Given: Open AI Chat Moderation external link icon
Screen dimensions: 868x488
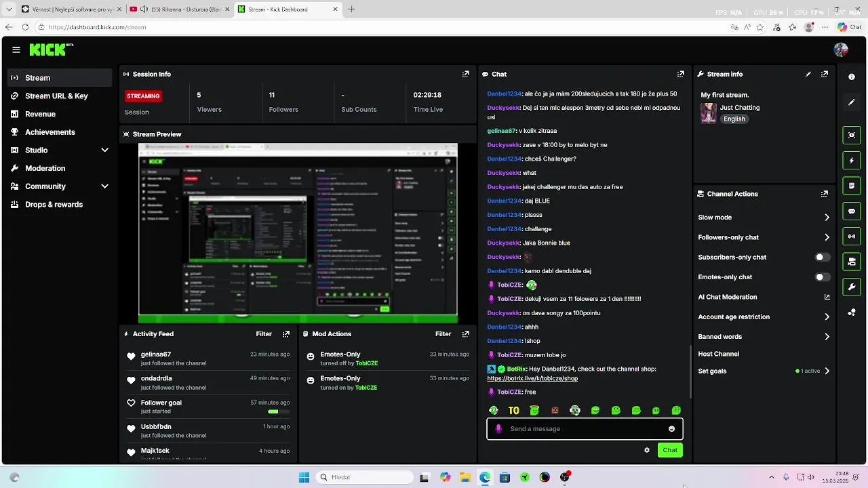Looking at the screenshot, I should point(827,297).
